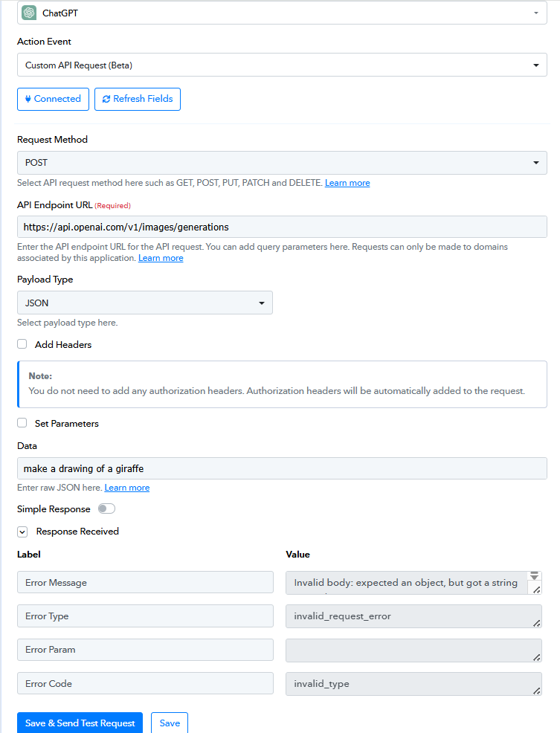Click Save & Send Test Request button
The height and width of the screenshot is (733, 560).
[80, 723]
